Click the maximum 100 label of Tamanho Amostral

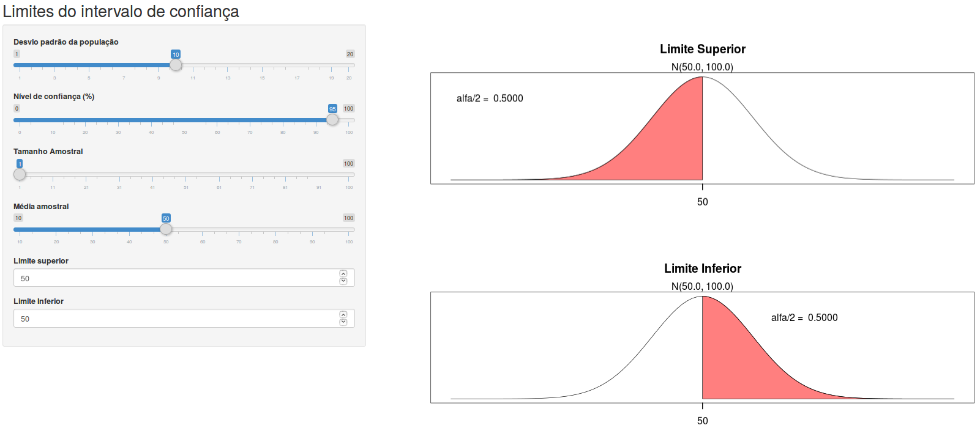click(x=348, y=163)
